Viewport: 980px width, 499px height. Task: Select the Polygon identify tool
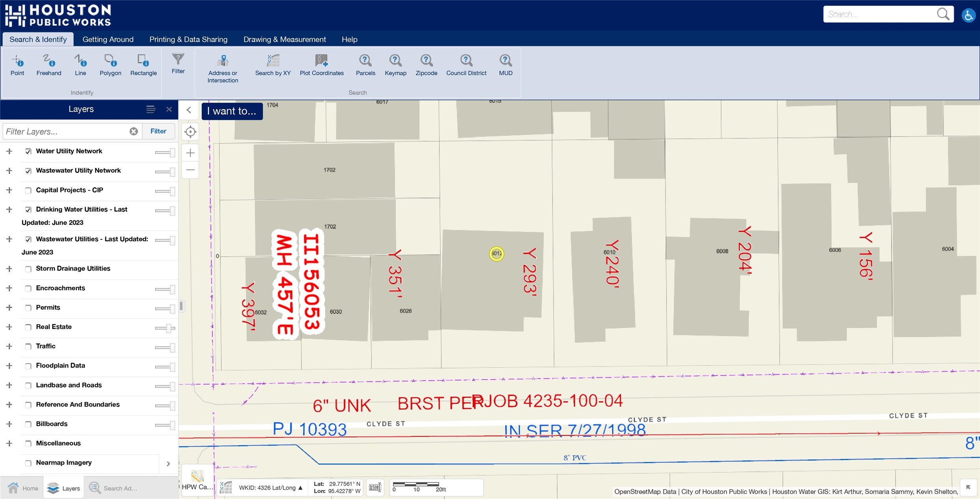click(x=110, y=65)
